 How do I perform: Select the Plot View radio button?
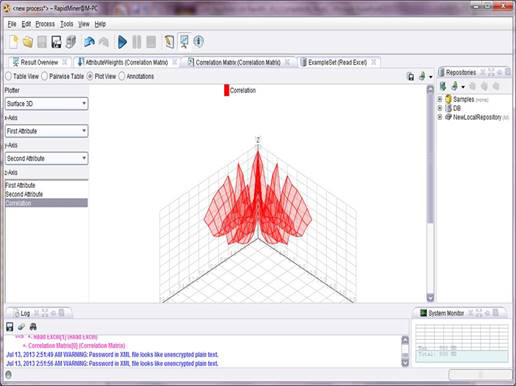[90, 76]
